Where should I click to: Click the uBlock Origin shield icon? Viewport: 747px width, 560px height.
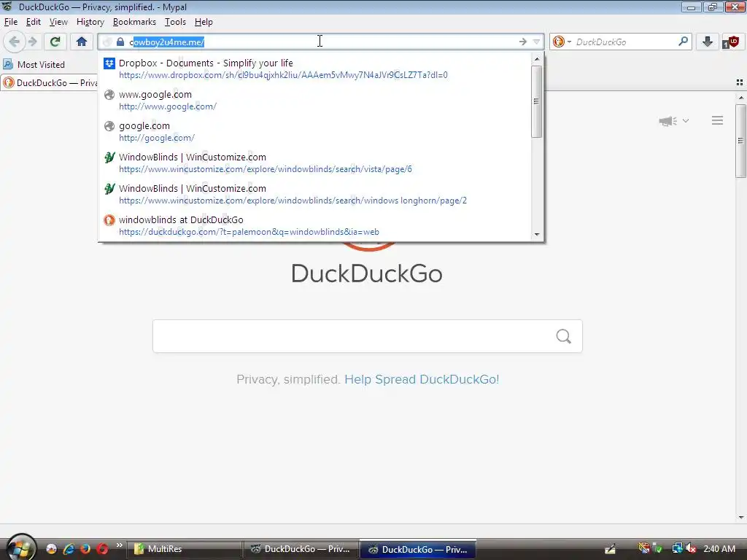click(x=731, y=42)
